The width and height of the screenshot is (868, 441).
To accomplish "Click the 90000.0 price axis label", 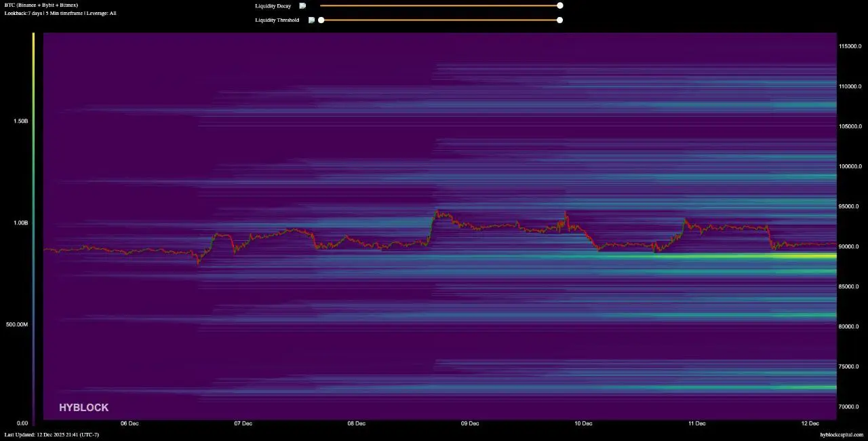I will [848, 246].
